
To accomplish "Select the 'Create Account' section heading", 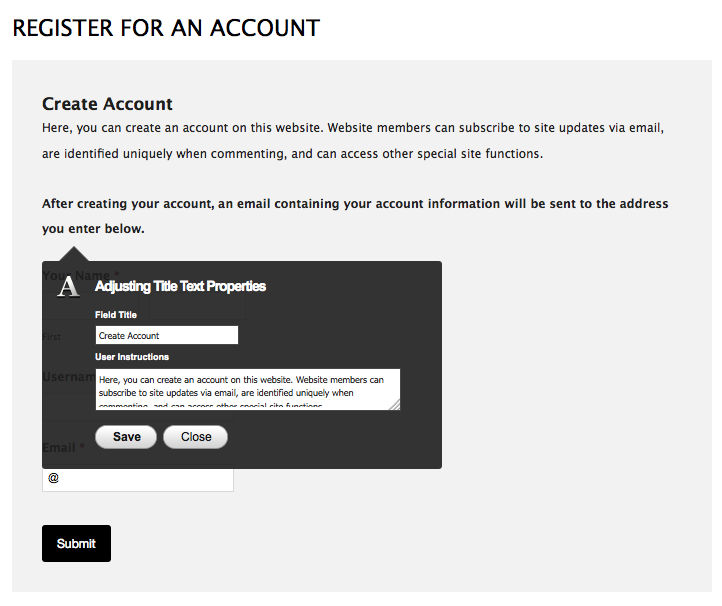I will [x=107, y=104].
